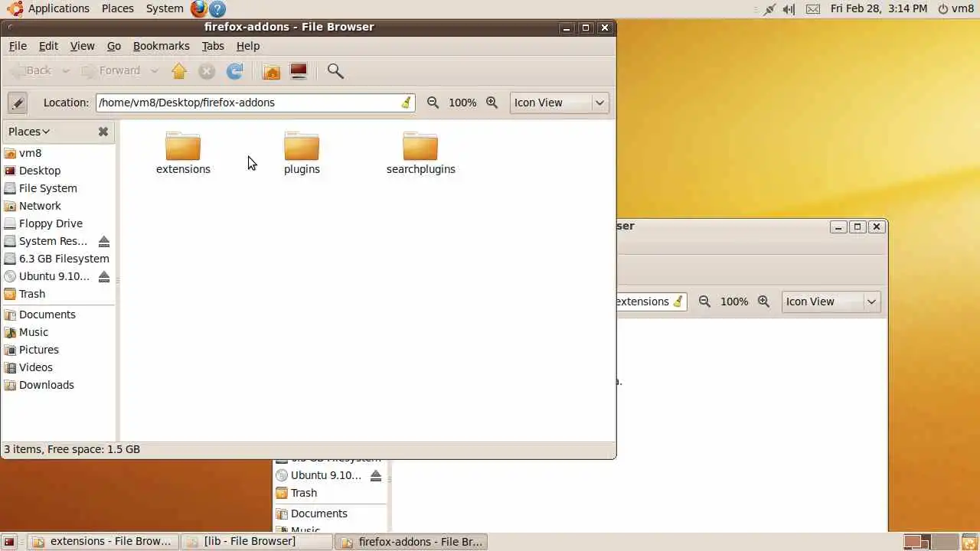The width and height of the screenshot is (980, 551).
Task: Open the Icon View dropdown in firefox-addons window
Action: [560, 103]
